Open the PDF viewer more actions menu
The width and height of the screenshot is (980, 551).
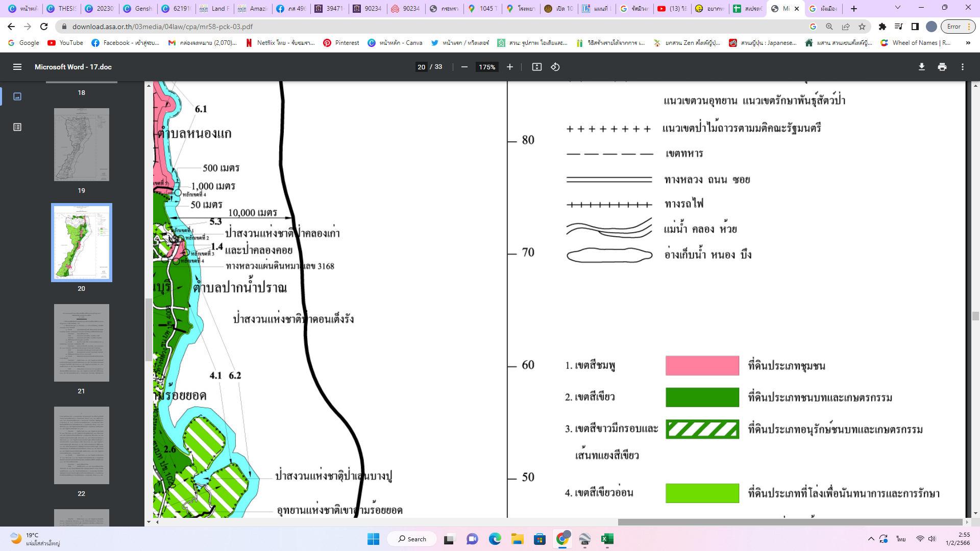(962, 67)
